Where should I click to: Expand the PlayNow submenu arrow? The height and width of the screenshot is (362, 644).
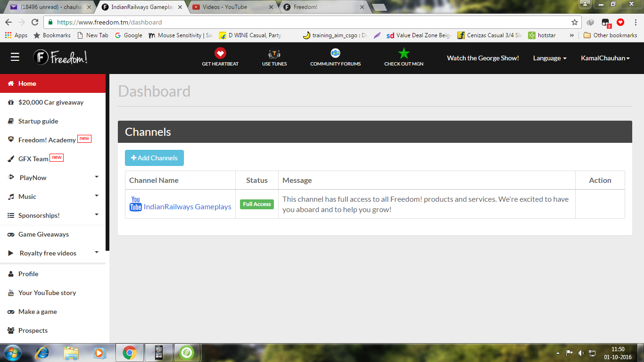97,177
